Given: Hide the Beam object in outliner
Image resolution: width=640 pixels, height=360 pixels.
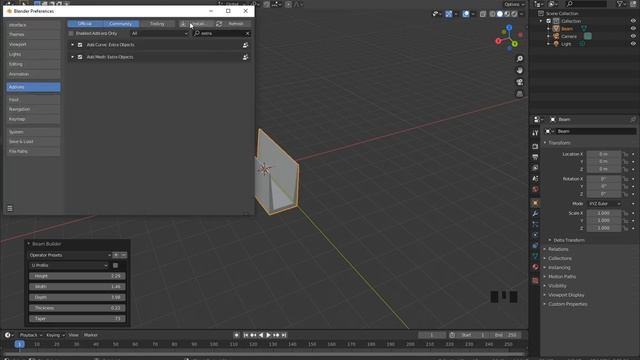Looking at the screenshot, I should point(633,29).
